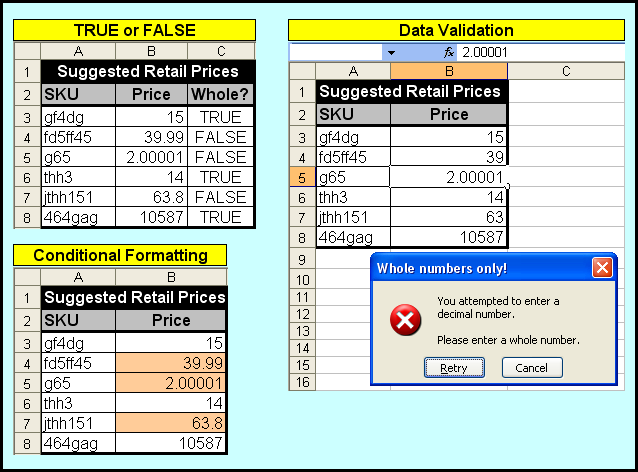Click the g65 cell in Data Validation sheet
This screenshot has width=638, height=472.
pos(353,177)
